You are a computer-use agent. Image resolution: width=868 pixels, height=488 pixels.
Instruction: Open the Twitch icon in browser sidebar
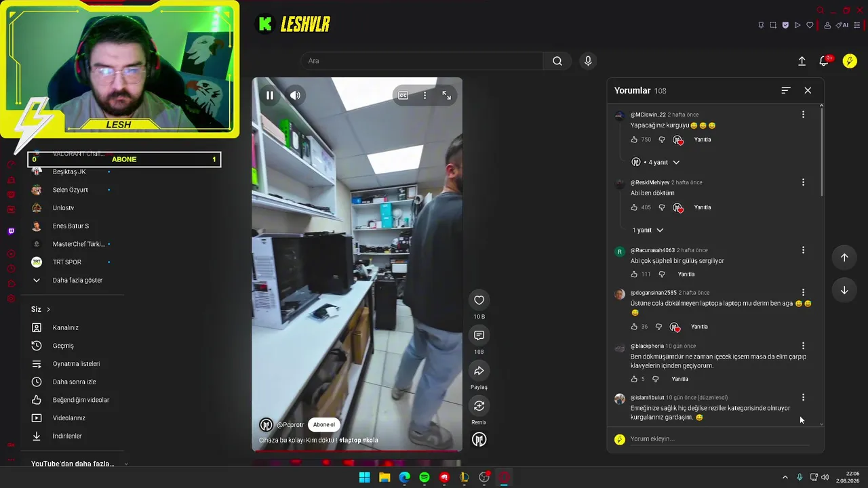(11, 231)
